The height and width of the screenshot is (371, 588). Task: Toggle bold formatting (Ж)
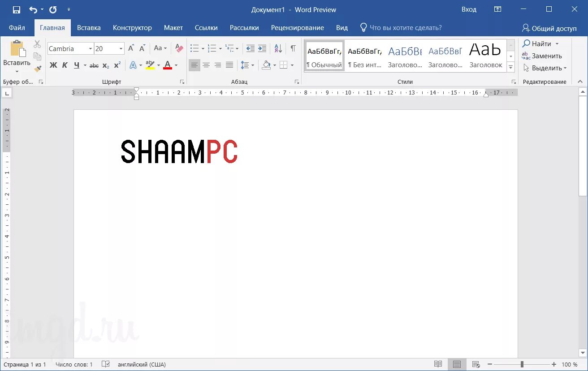coord(53,65)
